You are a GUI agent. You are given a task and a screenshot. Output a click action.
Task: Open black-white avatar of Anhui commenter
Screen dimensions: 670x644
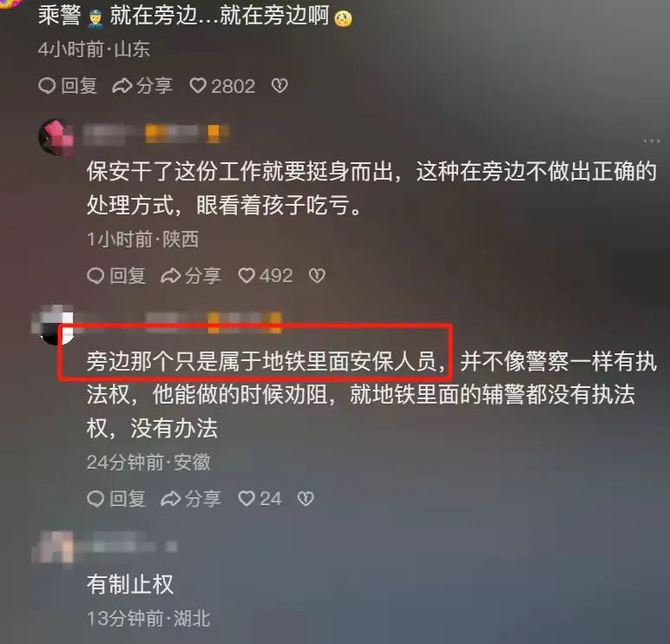coord(54,325)
